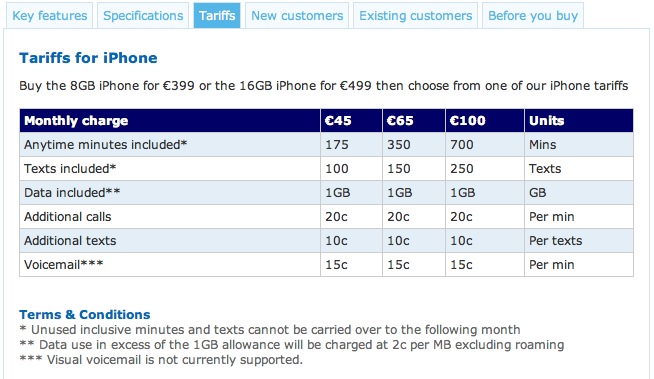The height and width of the screenshot is (379, 654).
Task: Click the Terms & Conditions heading
Action: 85,314
